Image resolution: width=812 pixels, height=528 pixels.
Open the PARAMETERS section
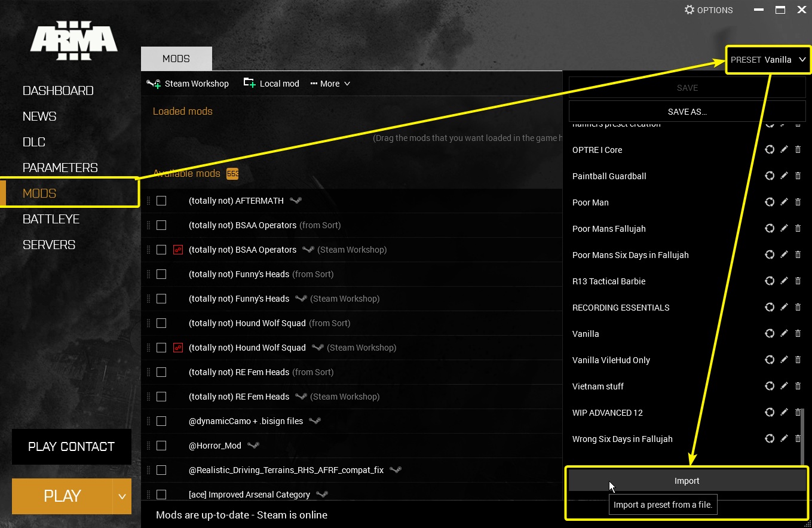(60, 168)
